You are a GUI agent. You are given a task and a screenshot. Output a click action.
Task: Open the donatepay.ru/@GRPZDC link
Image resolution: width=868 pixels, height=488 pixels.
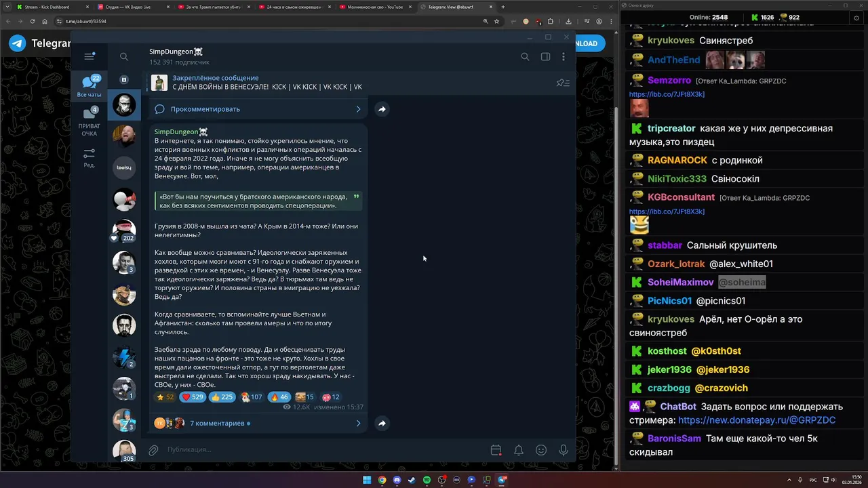coord(757,420)
